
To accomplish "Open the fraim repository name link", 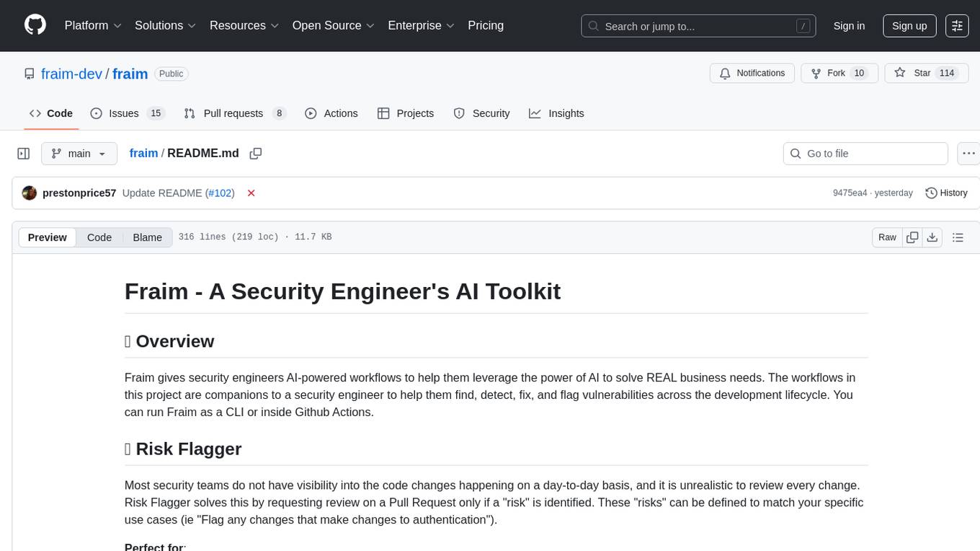I will point(130,74).
